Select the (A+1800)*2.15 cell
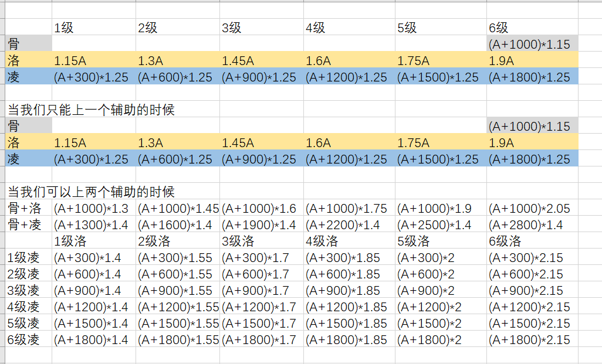 532,339
